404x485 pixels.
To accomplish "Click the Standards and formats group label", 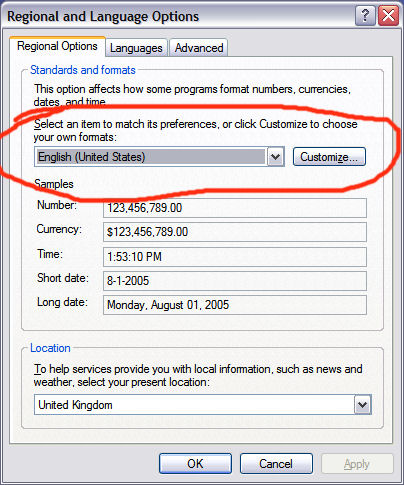I will click(x=83, y=70).
